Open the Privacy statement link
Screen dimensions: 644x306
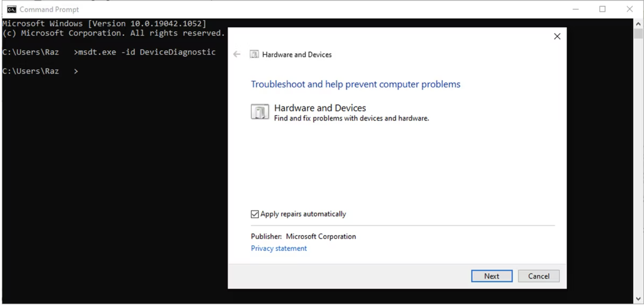[279, 249]
